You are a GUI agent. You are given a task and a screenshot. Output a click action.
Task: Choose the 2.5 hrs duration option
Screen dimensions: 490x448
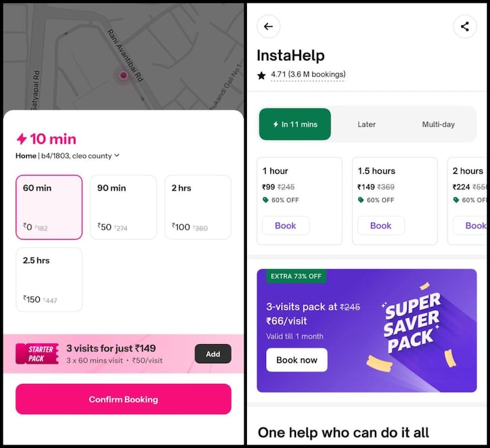click(x=49, y=280)
